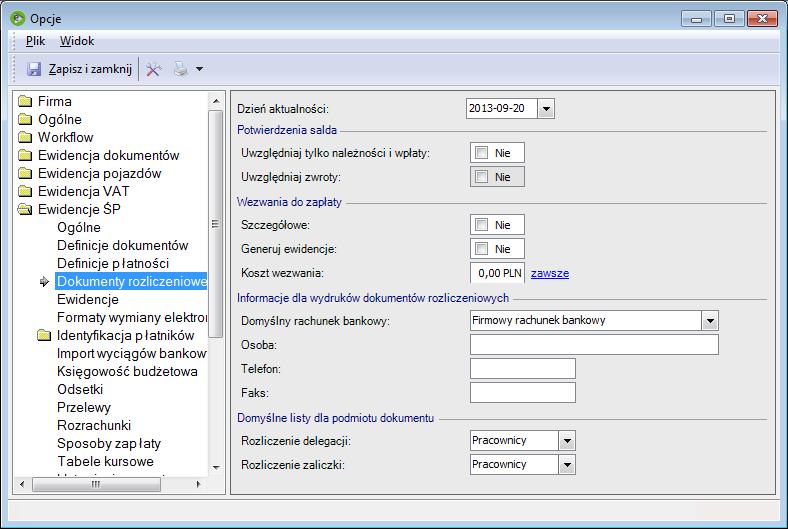Click the Osoba text field

594,345
